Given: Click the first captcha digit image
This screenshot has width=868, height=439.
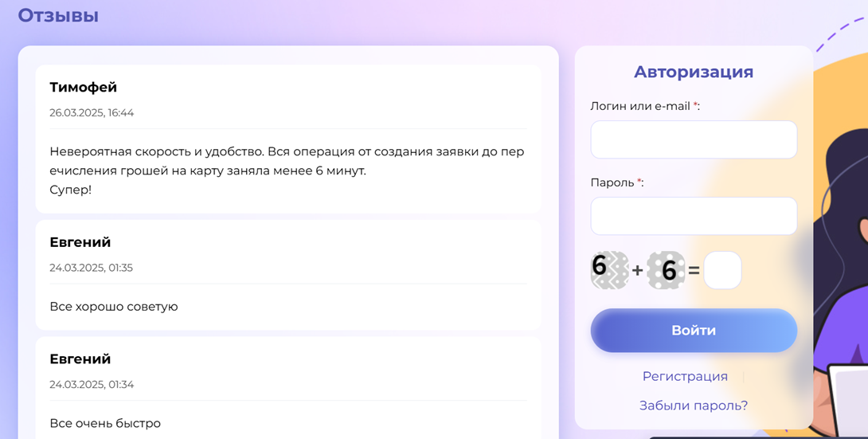Looking at the screenshot, I should click(x=609, y=269).
